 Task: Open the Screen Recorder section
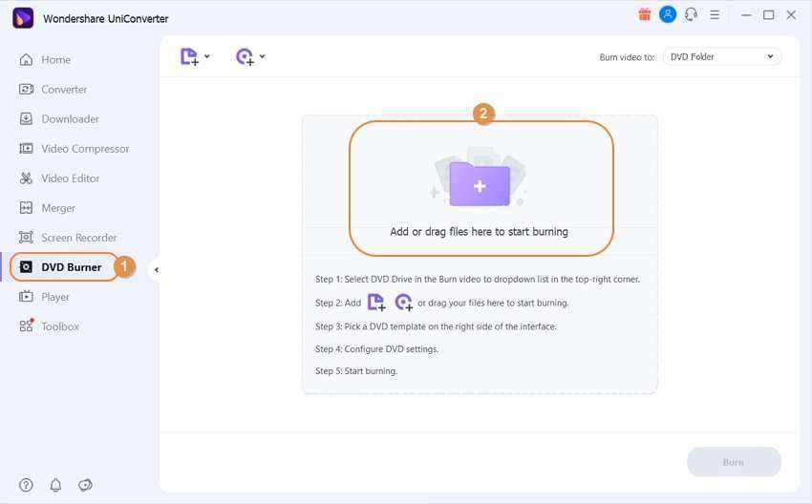78,238
